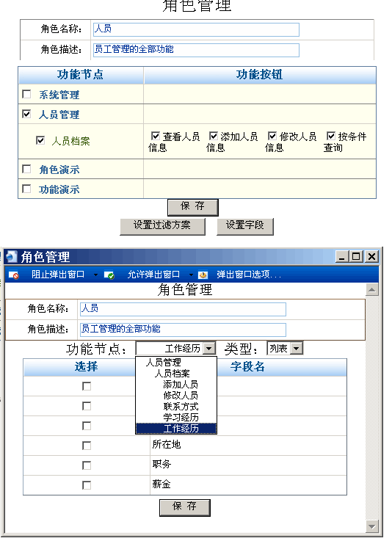Uncheck 按条件查询 checkbox

tap(331, 136)
